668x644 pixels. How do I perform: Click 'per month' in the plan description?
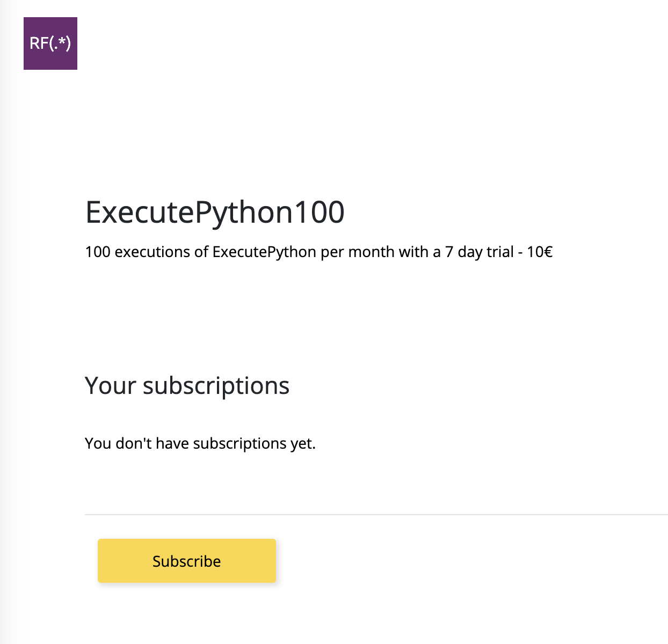[357, 252]
